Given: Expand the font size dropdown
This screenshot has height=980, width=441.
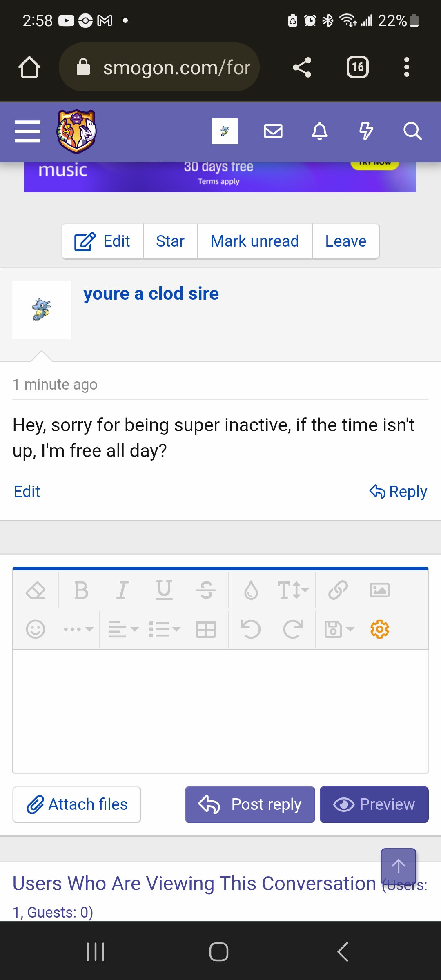Looking at the screenshot, I should coord(293,590).
